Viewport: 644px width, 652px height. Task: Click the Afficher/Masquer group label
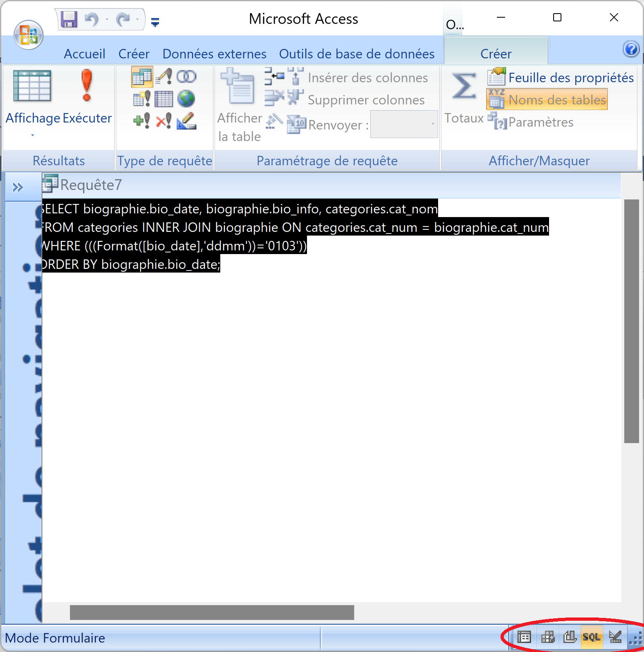(x=539, y=160)
